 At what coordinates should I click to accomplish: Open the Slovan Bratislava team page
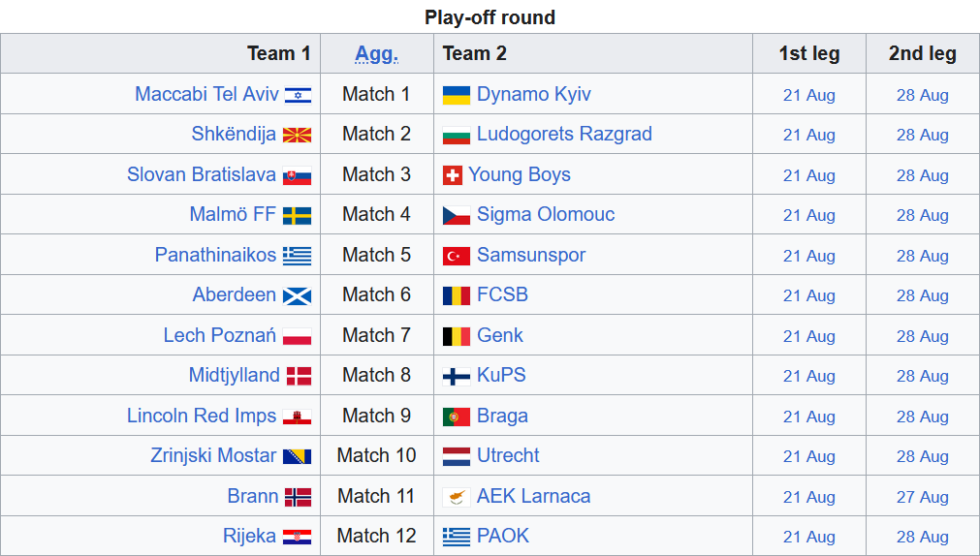[x=202, y=174]
